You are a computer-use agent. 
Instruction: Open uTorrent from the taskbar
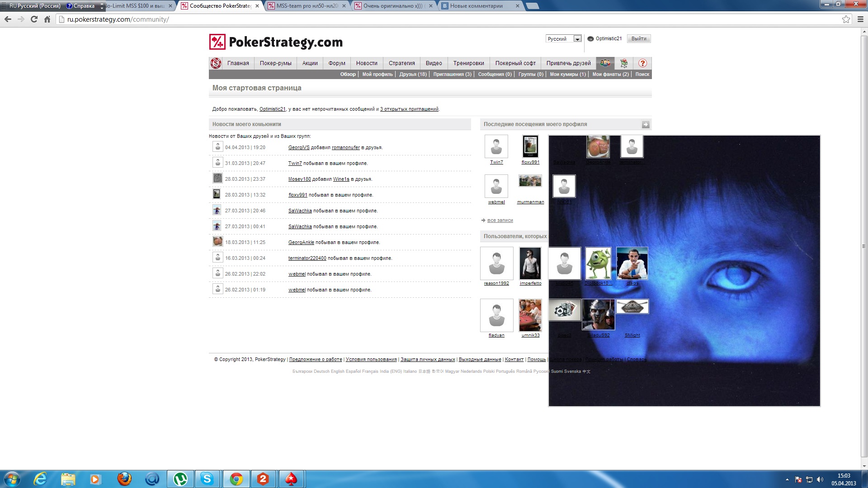click(x=180, y=479)
